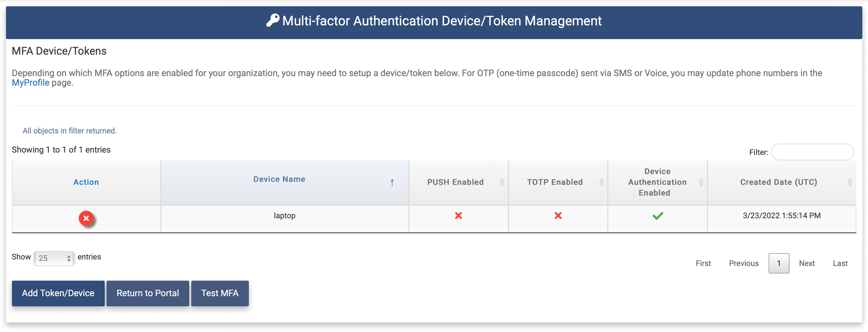Screen dimensions: 868x332
Task: Open the Show entries count dropdown
Action: pos(54,258)
